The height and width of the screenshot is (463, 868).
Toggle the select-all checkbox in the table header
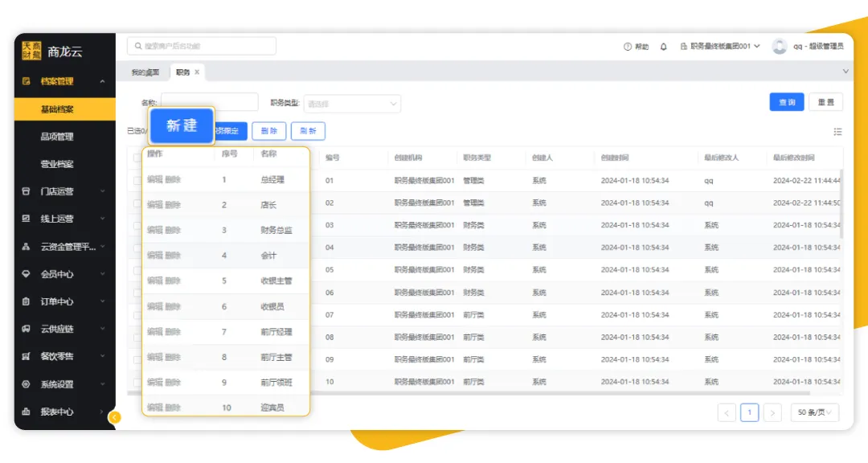[x=137, y=158]
